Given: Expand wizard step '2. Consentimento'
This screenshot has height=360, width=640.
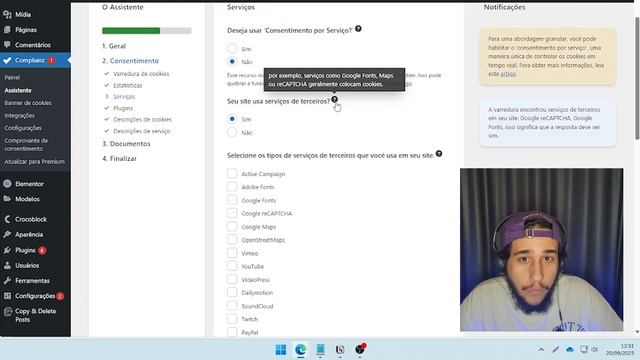Looking at the screenshot, I should pyautogui.click(x=130, y=61).
